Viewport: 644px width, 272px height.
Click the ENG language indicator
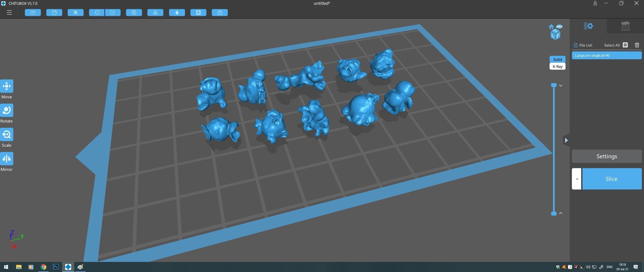pyautogui.click(x=610, y=267)
